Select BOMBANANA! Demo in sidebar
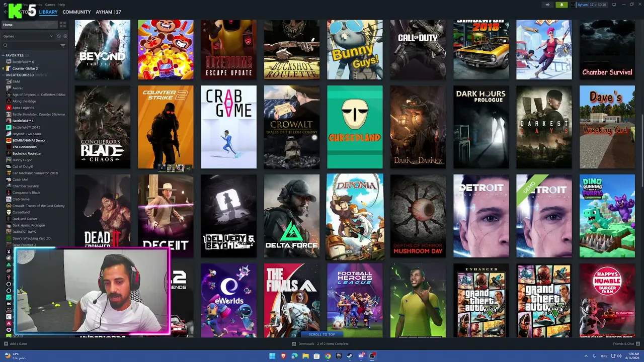This screenshot has height=362, width=644. (28, 140)
